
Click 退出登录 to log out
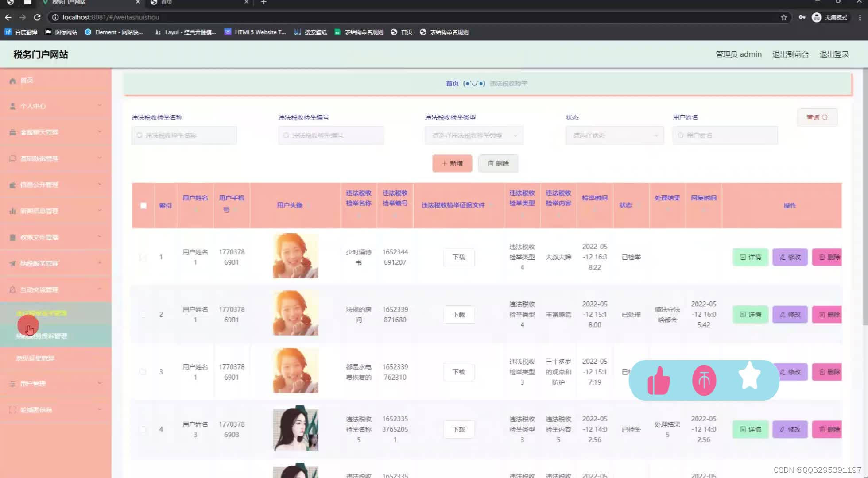[834, 54]
